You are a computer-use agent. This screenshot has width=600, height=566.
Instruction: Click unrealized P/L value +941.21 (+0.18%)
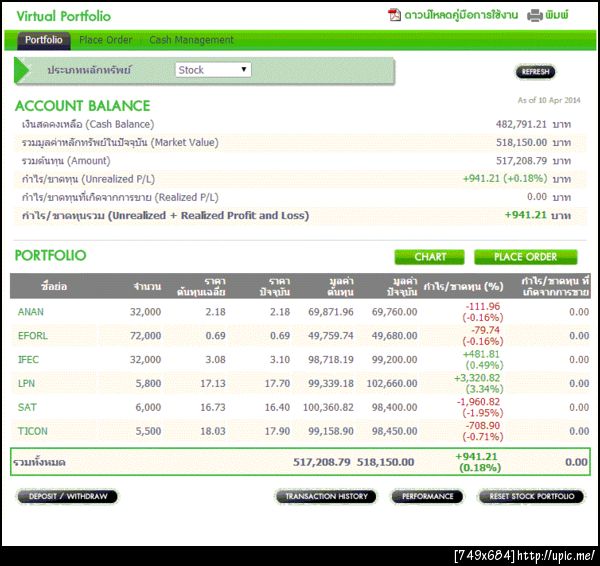pyautogui.click(x=505, y=179)
